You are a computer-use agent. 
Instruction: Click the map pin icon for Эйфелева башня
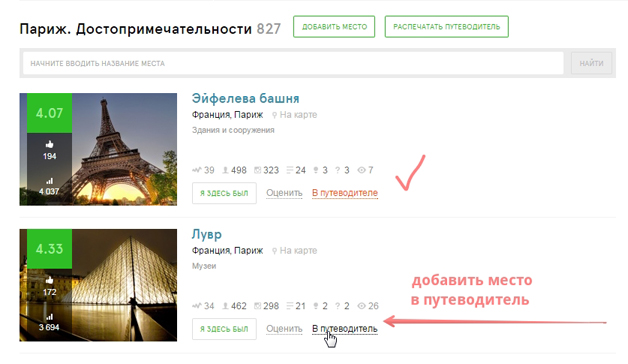click(274, 115)
